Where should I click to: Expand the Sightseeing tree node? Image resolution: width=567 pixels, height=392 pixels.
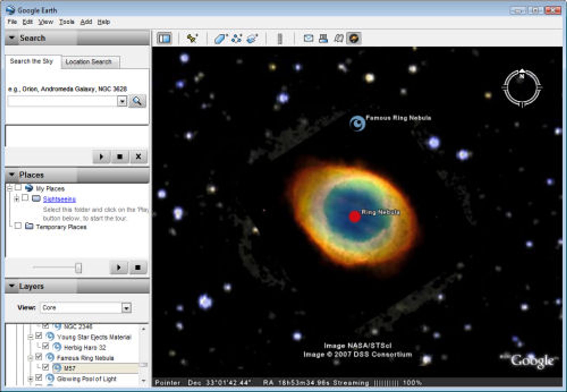(x=17, y=199)
